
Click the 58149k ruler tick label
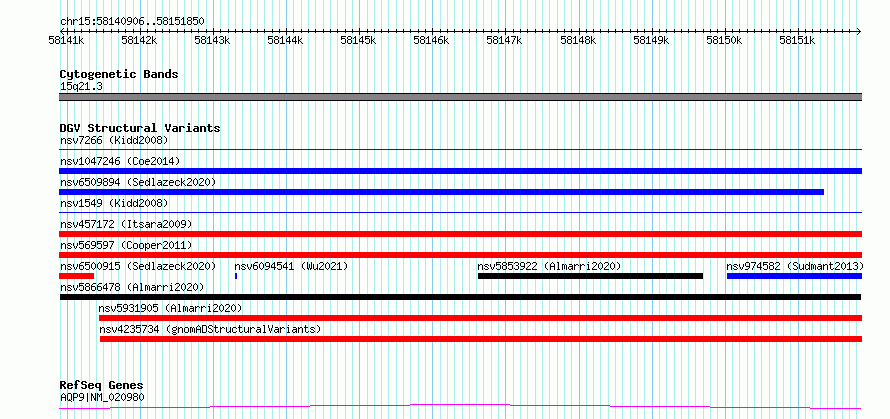(652, 40)
